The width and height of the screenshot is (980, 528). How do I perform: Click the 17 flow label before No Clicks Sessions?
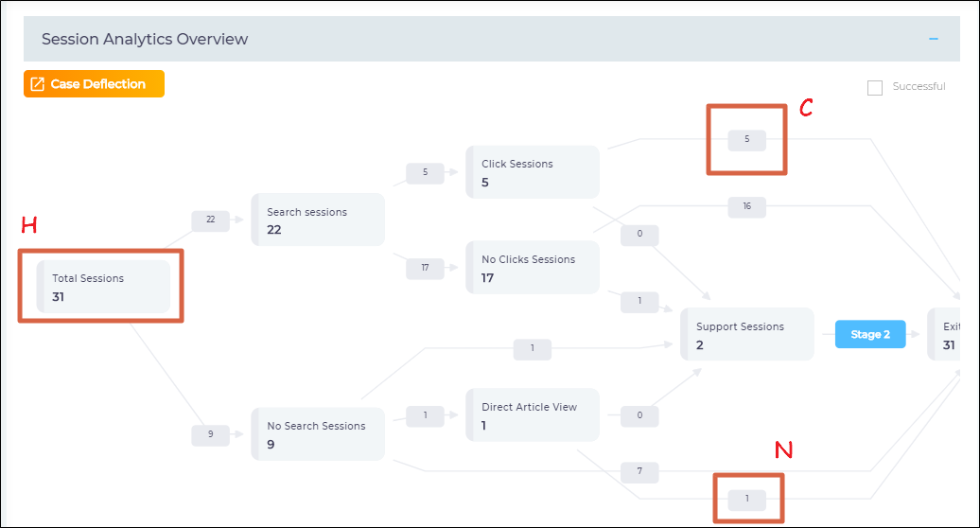pyautogui.click(x=425, y=268)
